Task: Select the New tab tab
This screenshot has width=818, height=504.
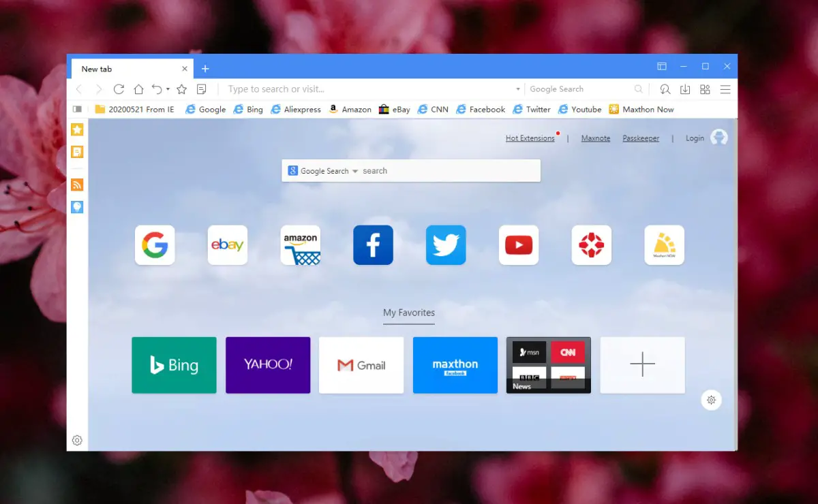Action: [x=131, y=69]
